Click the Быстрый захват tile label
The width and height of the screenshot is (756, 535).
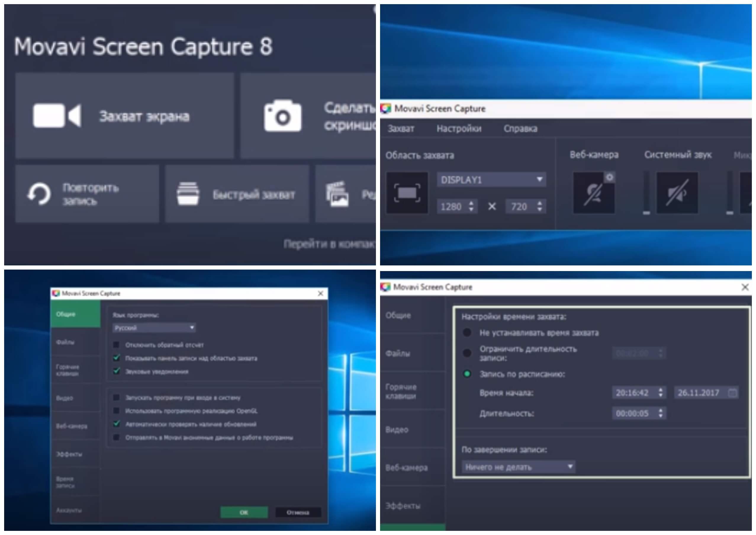point(254,194)
